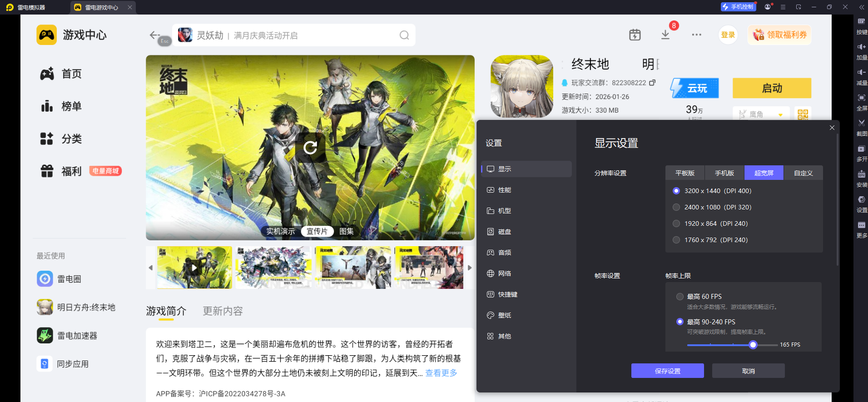Open the 网络 settings section
The width and height of the screenshot is (868, 402).
point(526,273)
